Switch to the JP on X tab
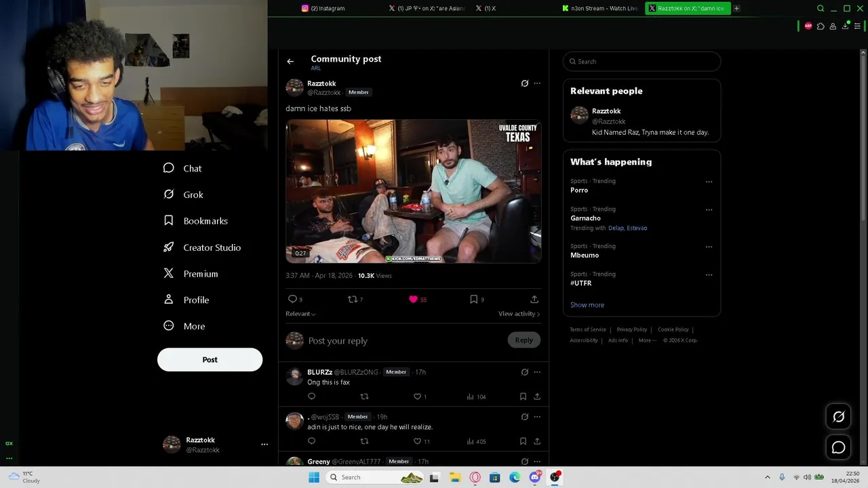 427,8
